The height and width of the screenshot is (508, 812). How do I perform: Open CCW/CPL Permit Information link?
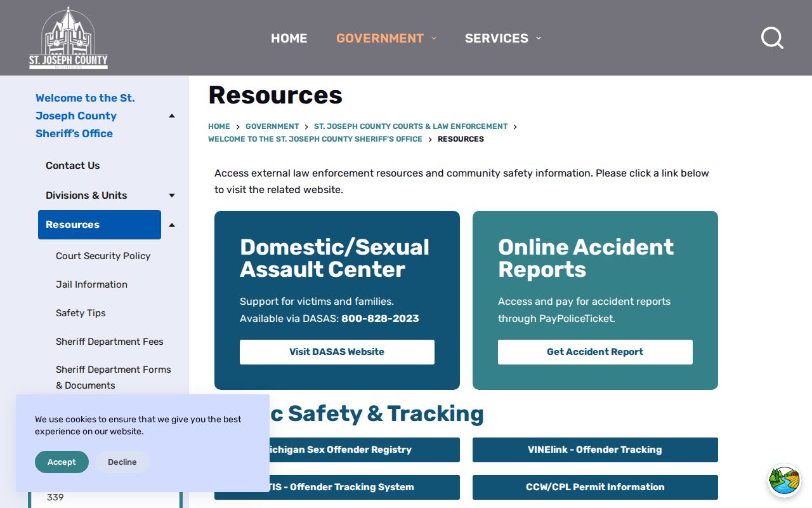point(595,487)
